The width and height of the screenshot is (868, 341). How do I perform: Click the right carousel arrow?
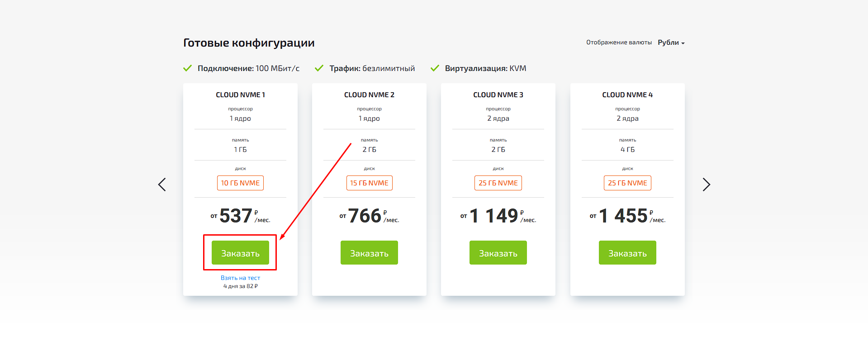tap(706, 185)
